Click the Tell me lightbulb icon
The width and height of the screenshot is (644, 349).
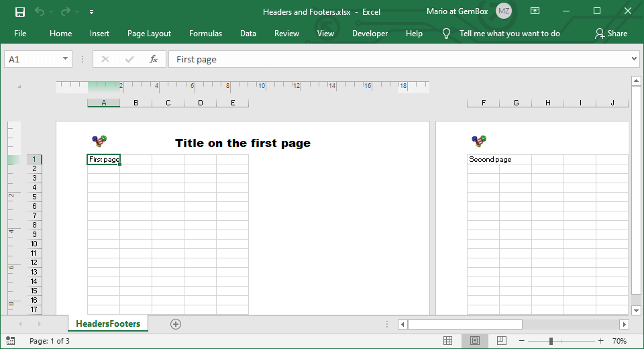(x=447, y=34)
